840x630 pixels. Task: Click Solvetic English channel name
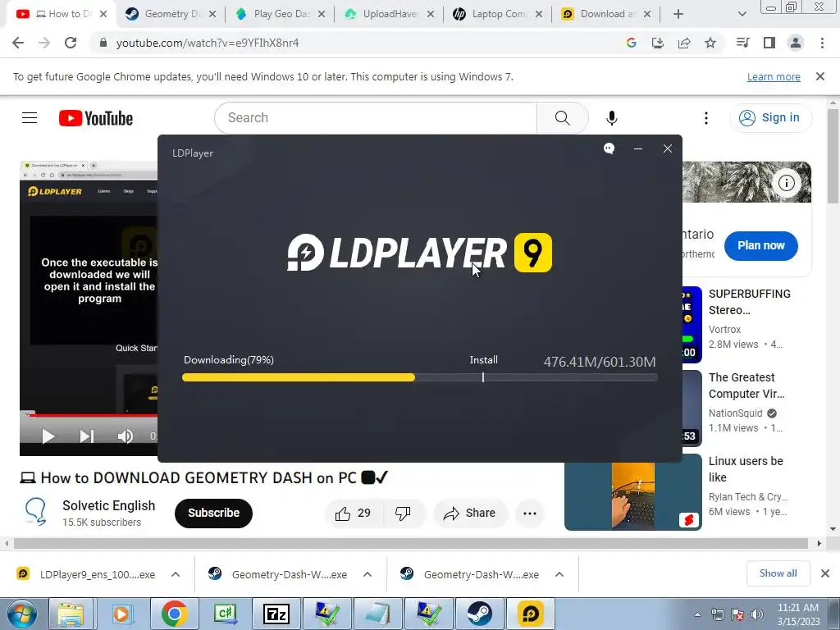(109, 505)
